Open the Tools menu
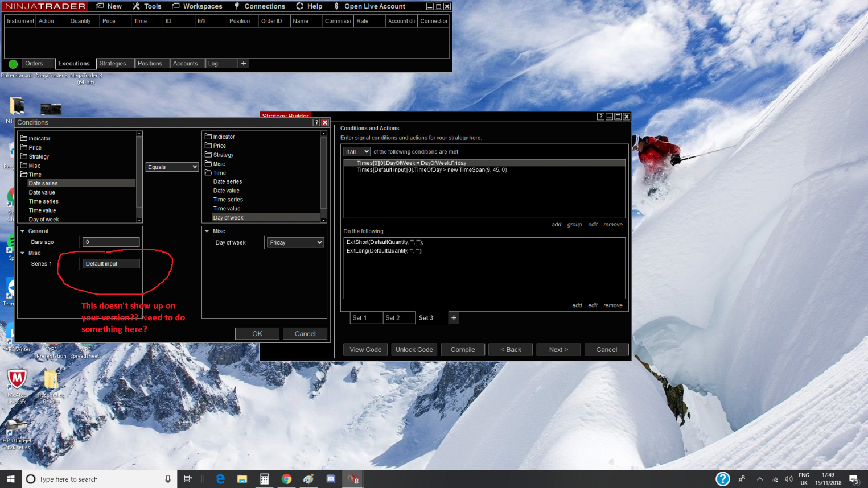The width and height of the screenshot is (868, 488). [147, 6]
